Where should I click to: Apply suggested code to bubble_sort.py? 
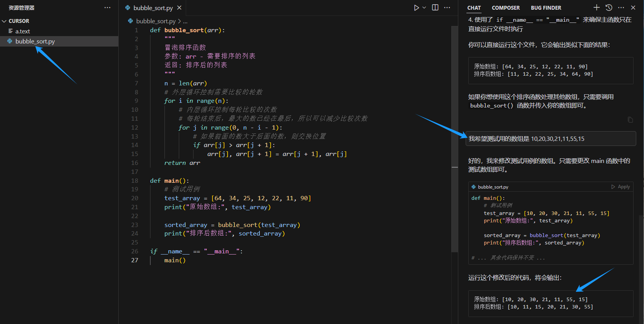[x=621, y=187]
